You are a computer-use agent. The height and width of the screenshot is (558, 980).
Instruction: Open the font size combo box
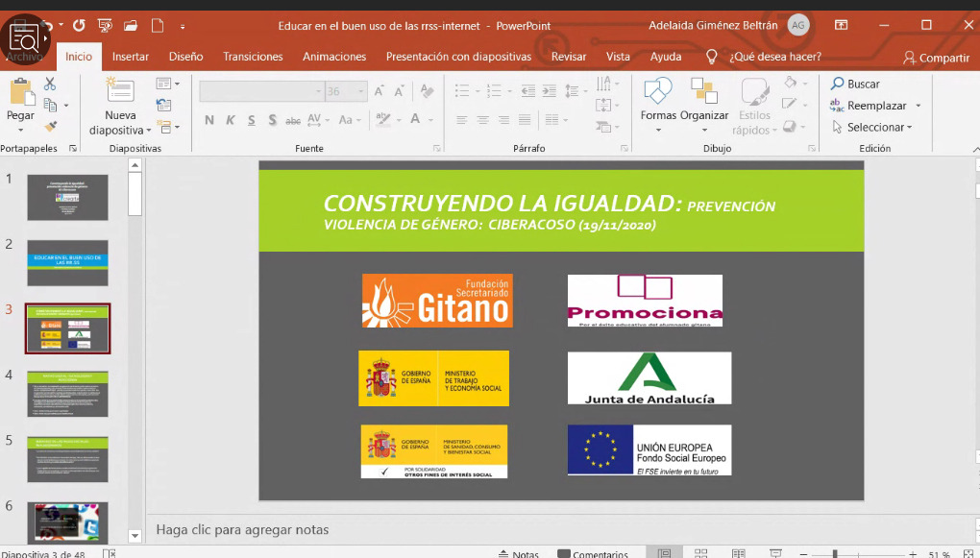tap(346, 91)
